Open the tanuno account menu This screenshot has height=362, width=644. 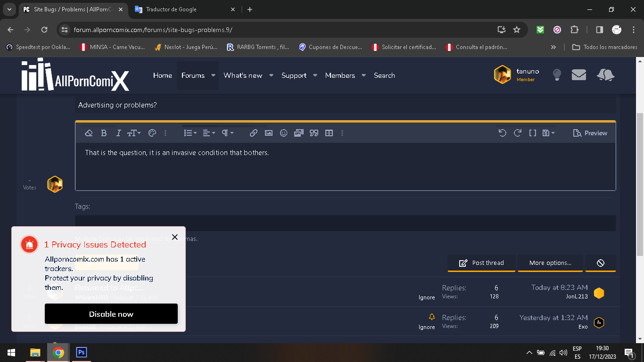[x=517, y=74]
